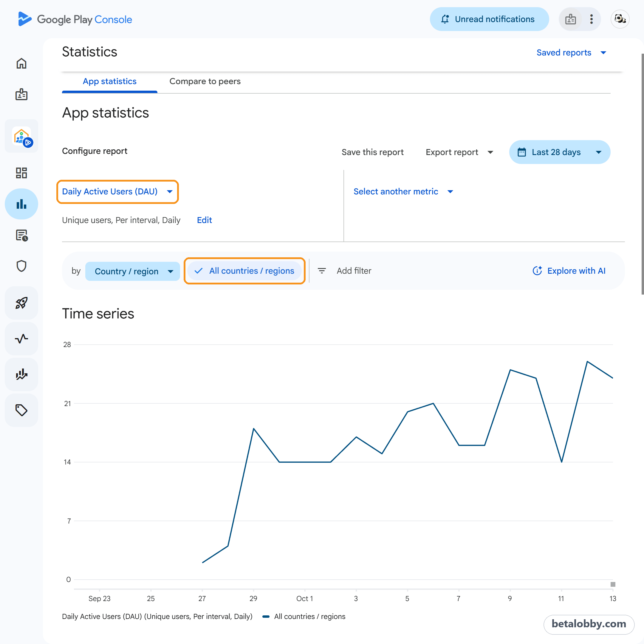Viewport: 644px width, 644px height.
Task: Click the chart peak near Oct 12
Action: (587, 361)
